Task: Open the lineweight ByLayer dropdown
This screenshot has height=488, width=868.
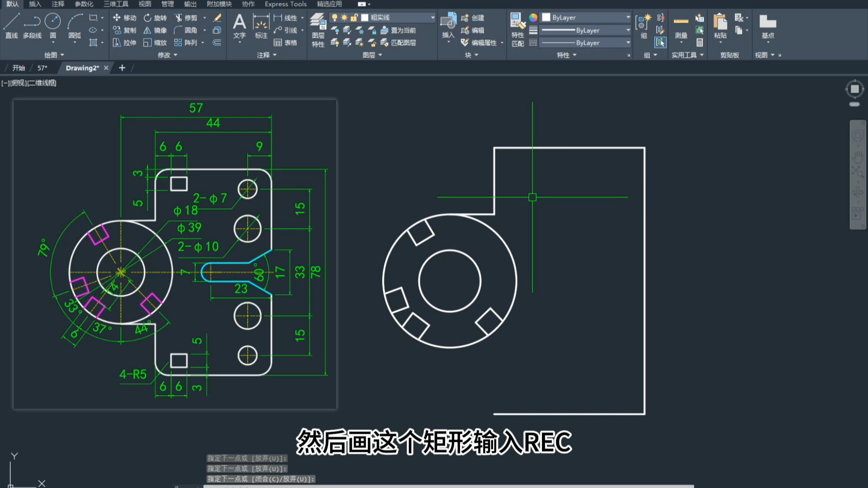Action: (x=586, y=30)
